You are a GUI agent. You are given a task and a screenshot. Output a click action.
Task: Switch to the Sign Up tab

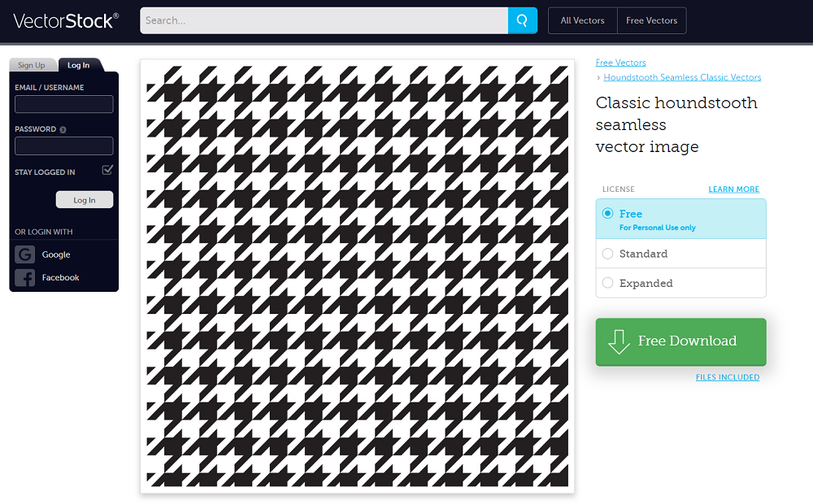tap(32, 65)
